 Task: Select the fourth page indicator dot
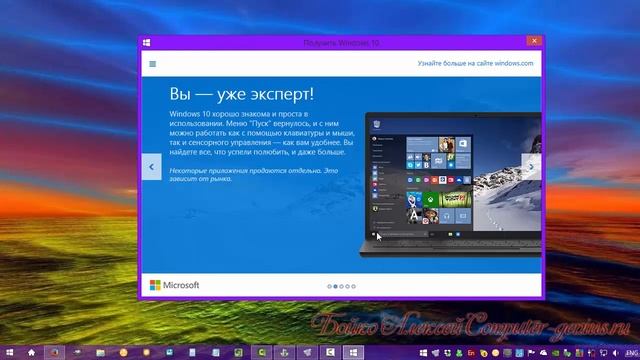coord(347,287)
